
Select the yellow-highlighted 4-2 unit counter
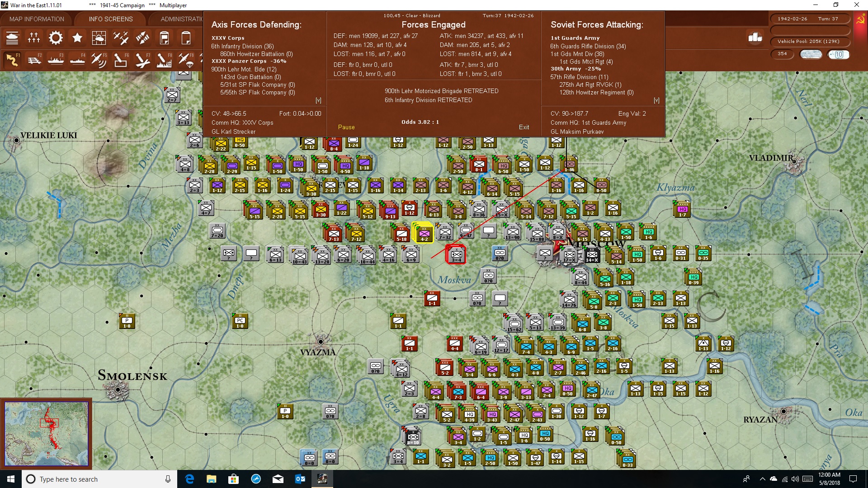(424, 233)
